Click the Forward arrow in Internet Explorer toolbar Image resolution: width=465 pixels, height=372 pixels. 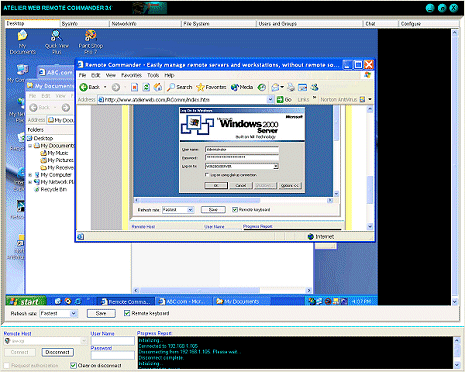[116, 87]
